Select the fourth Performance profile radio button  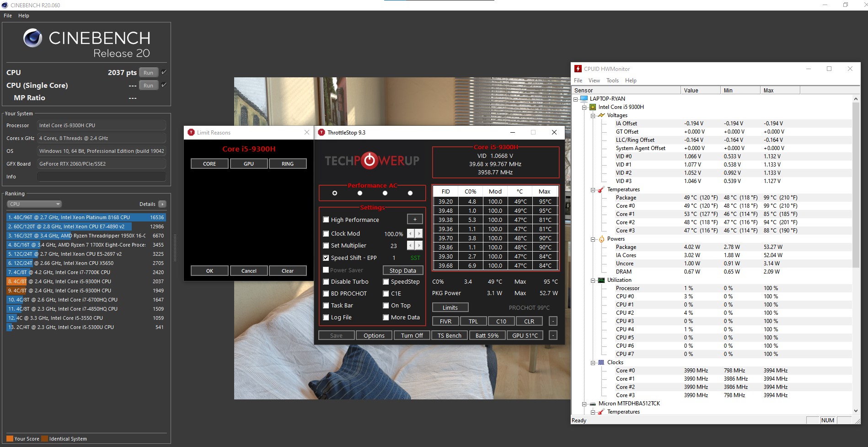tap(410, 193)
